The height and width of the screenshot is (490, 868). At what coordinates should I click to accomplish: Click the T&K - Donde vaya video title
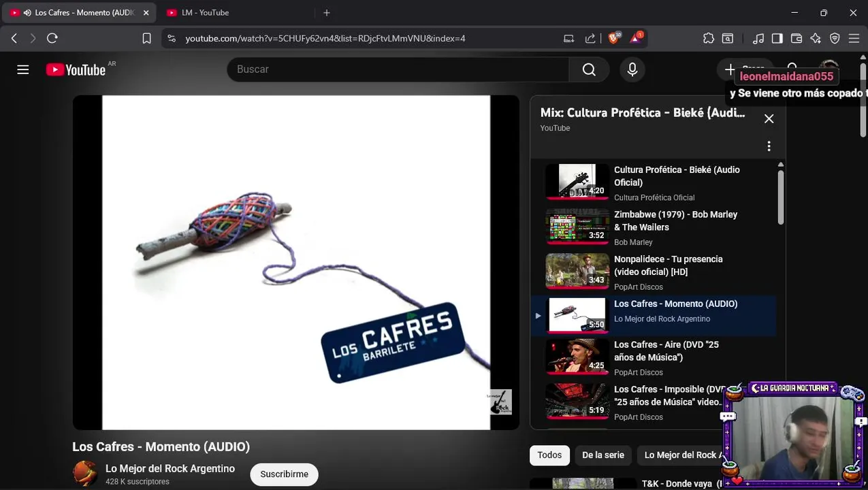coord(681,484)
